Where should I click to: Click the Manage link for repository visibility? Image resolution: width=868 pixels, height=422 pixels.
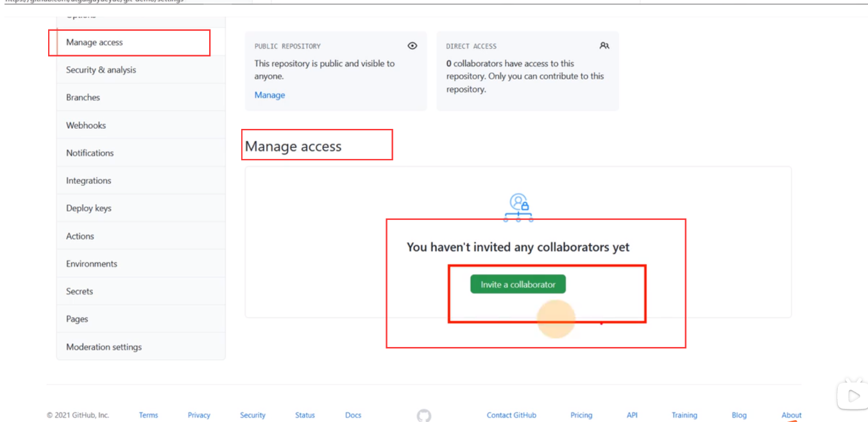(x=269, y=95)
